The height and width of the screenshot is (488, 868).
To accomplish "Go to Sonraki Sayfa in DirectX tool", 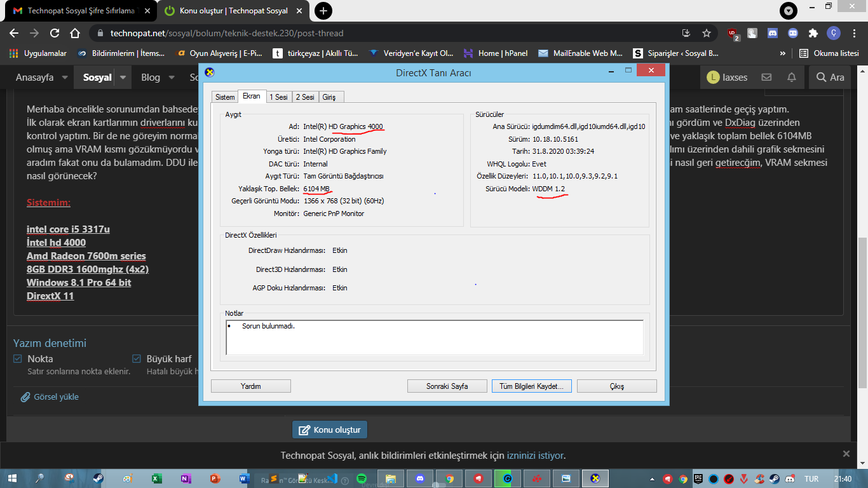I will click(x=447, y=386).
